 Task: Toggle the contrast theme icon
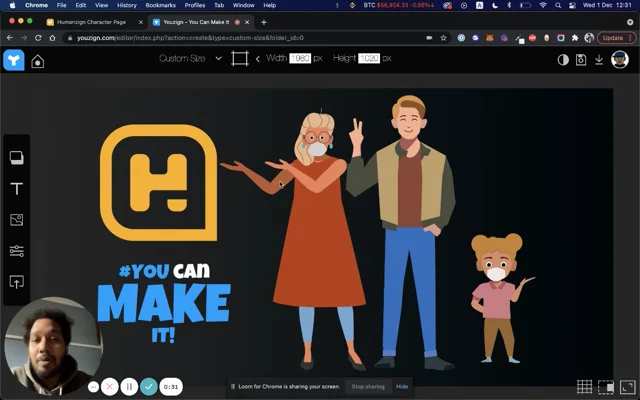click(x=563, y=60)
